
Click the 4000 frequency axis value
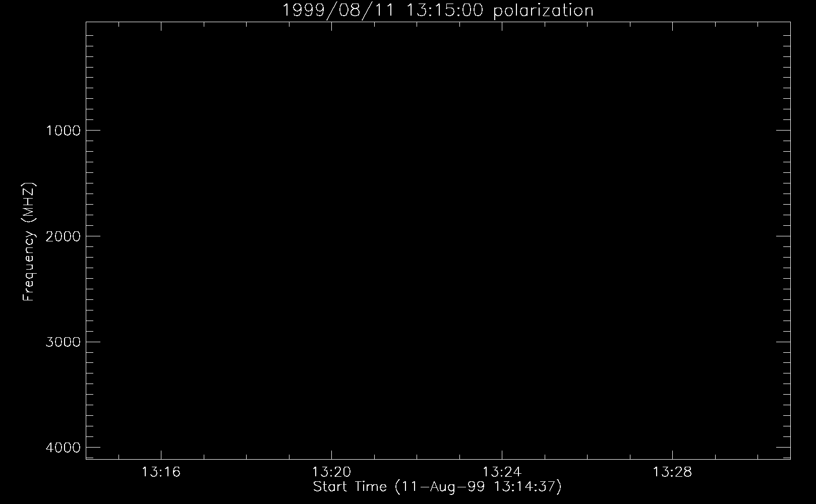(63, 448)
